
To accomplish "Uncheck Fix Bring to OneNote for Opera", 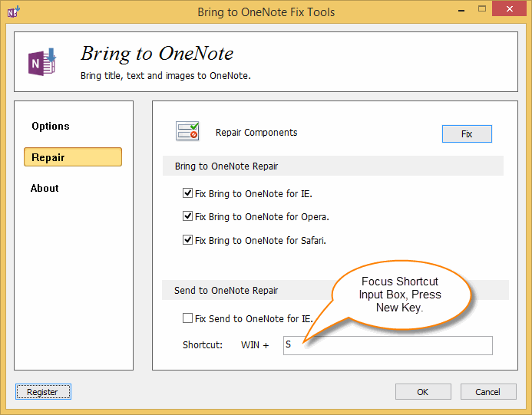I will (187, 216).
